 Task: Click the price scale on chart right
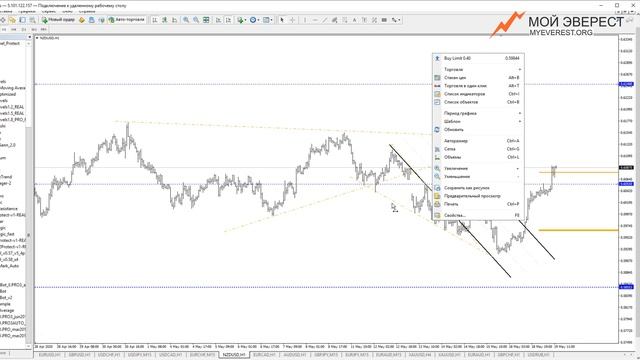pos(627,190)
